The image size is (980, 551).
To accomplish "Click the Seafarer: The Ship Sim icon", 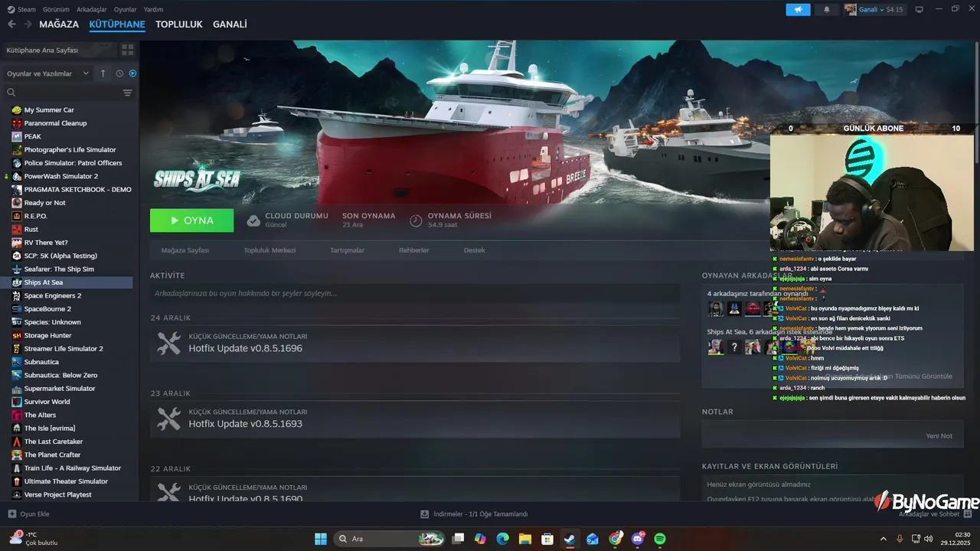I will click(x=17, y=269).
